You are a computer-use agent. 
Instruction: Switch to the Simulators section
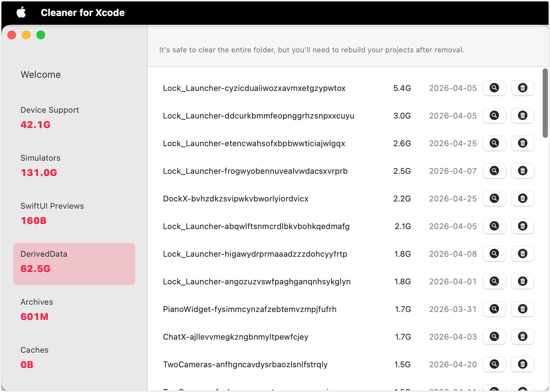74,165
